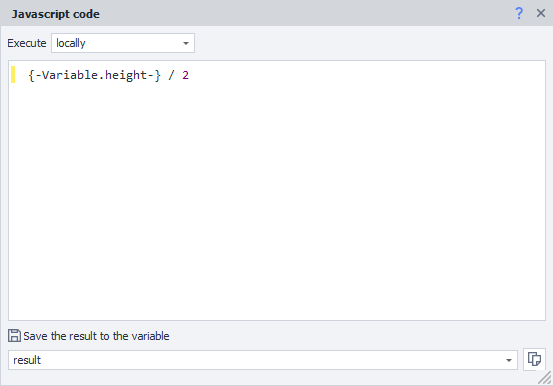Click the 'Execute' label
Viewport: 554px width, 386px height.
pyautogui.click(x=27, y=43)
